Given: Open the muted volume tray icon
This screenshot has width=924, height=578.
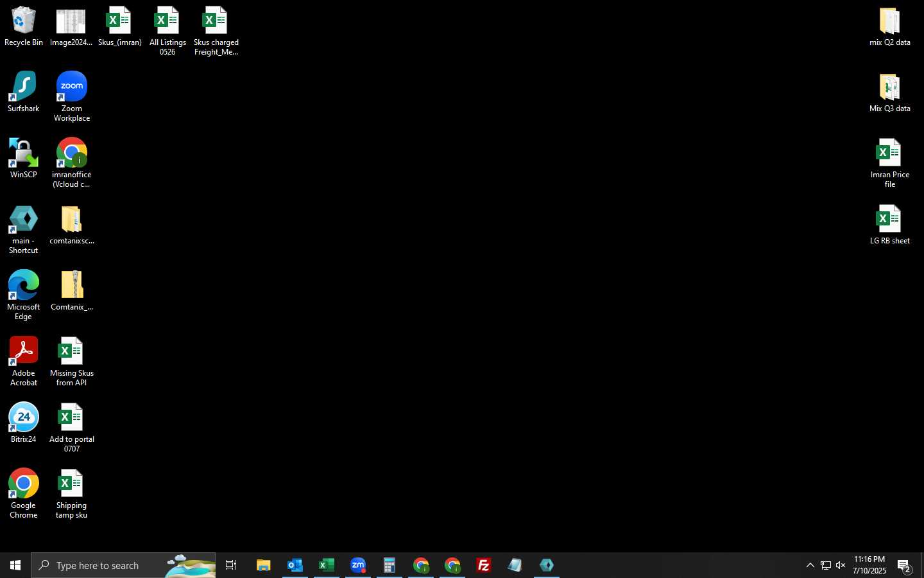Looking at the screenshot, I should 841,565.
